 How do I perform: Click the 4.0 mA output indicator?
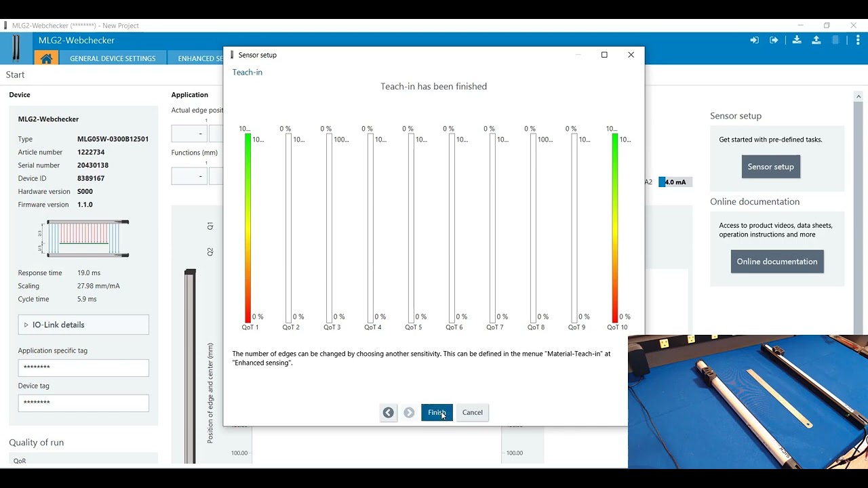(x=675, y=182)
